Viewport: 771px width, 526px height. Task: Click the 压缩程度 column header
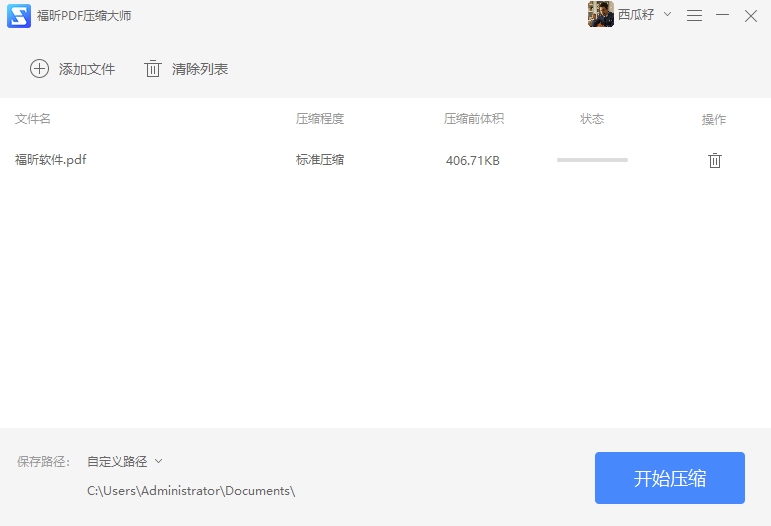[x=320, y=119]
